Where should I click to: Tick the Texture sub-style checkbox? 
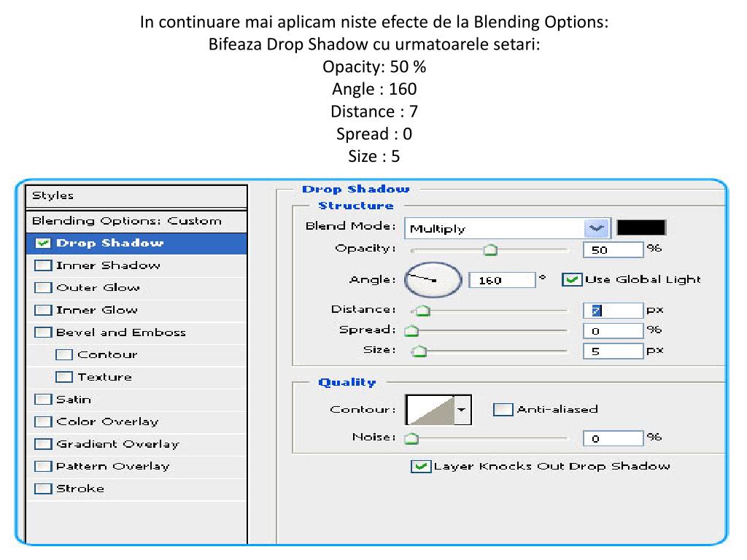64,377
